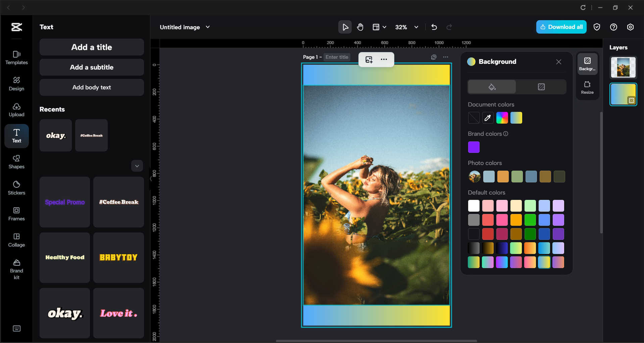Pick a color with the eyedropper tool
Screen dimensions: 644x343
[x=488, y=118]
